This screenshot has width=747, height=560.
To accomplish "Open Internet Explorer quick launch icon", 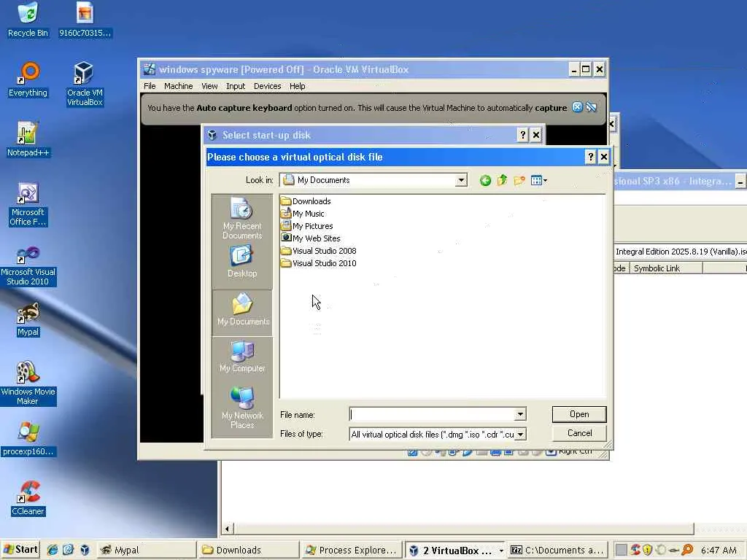I will coord(53,550).
